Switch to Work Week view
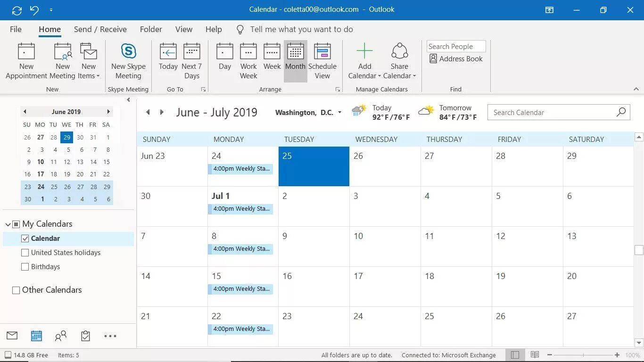644x362 pixels. (x=248, y=61)
